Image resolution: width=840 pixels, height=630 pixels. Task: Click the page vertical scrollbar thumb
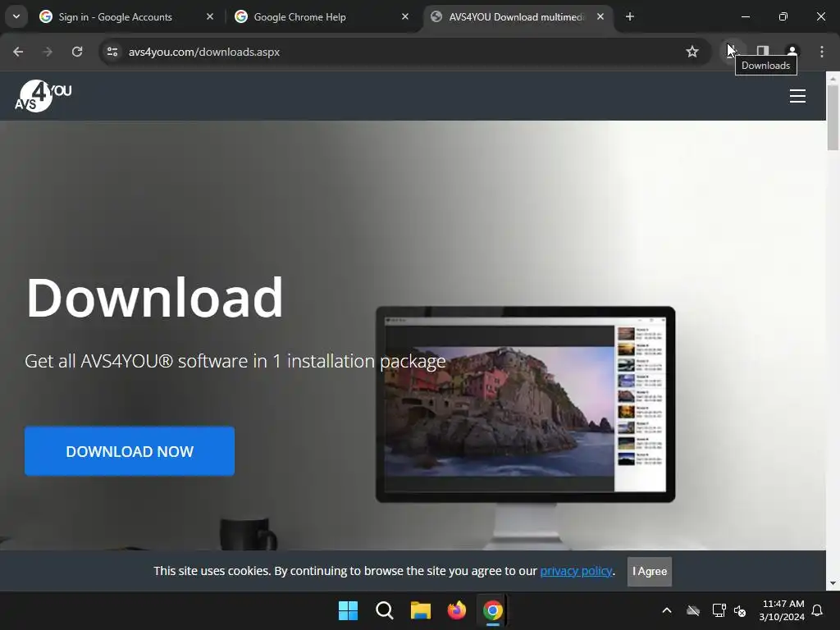point(833,117)
